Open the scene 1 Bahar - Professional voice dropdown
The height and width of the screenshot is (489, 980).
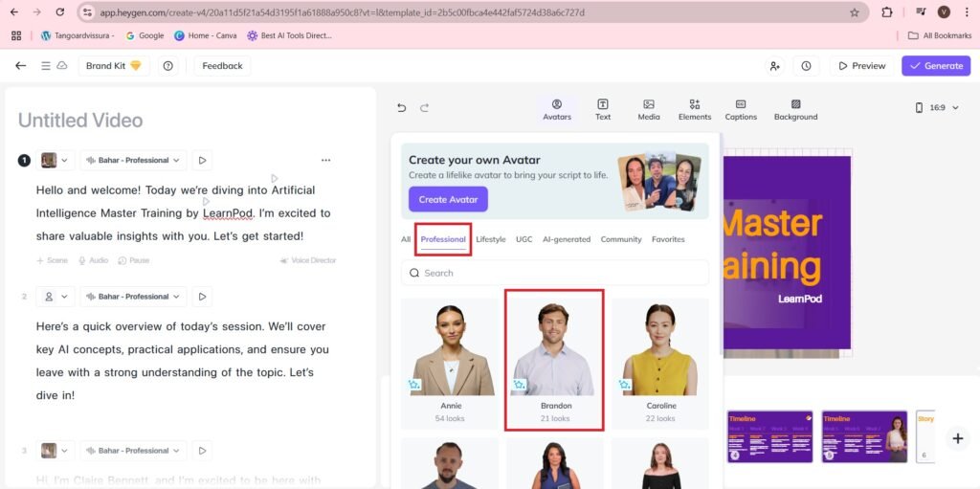tap(133, 160)
